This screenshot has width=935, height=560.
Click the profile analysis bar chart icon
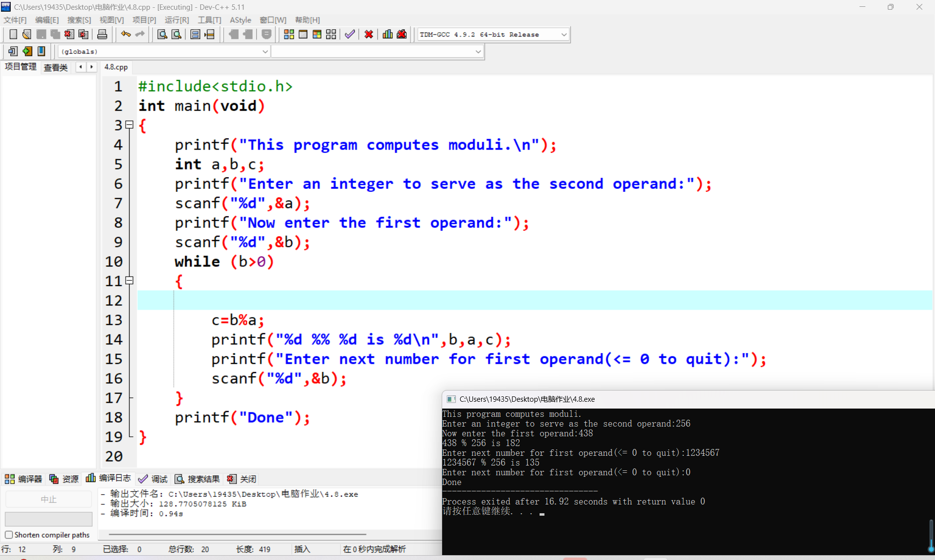(388, 34)
